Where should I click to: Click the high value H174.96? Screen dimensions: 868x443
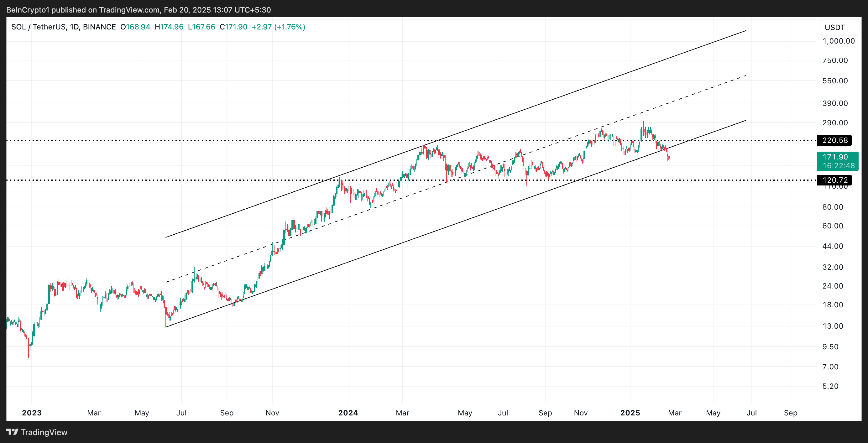(169, 27)
